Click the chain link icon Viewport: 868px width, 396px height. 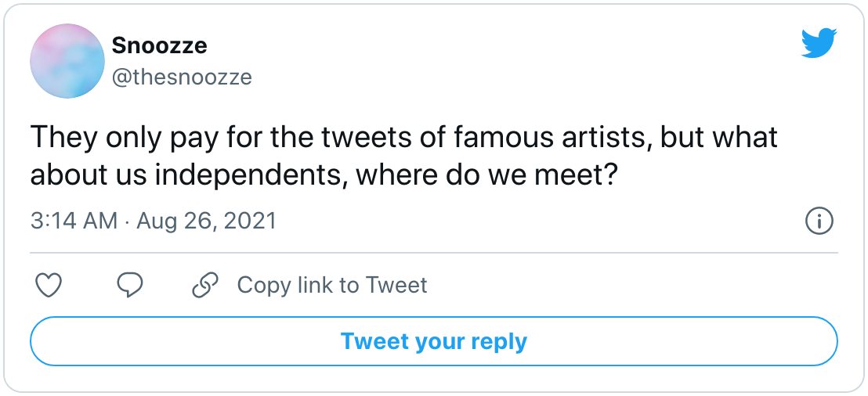(204, 286)
